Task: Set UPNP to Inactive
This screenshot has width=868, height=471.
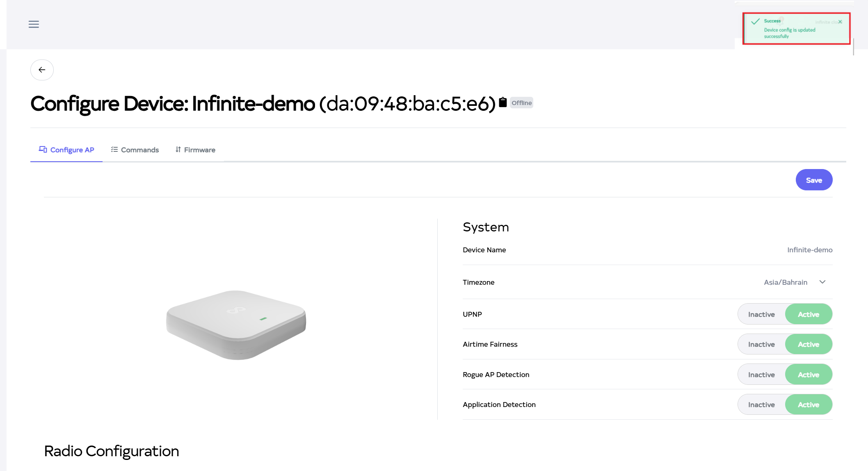Action: [761, 314]
